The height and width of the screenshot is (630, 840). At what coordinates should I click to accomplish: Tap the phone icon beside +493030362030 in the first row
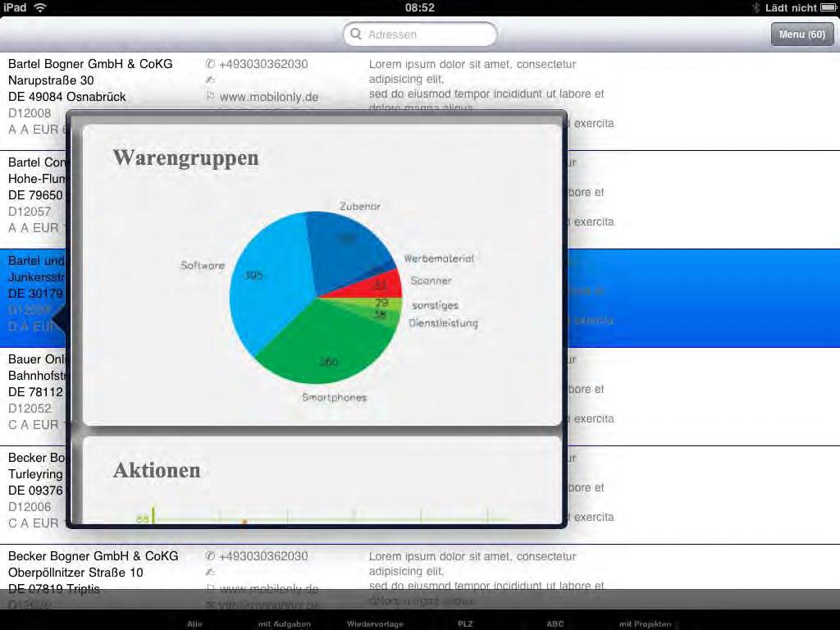point(210,64)
